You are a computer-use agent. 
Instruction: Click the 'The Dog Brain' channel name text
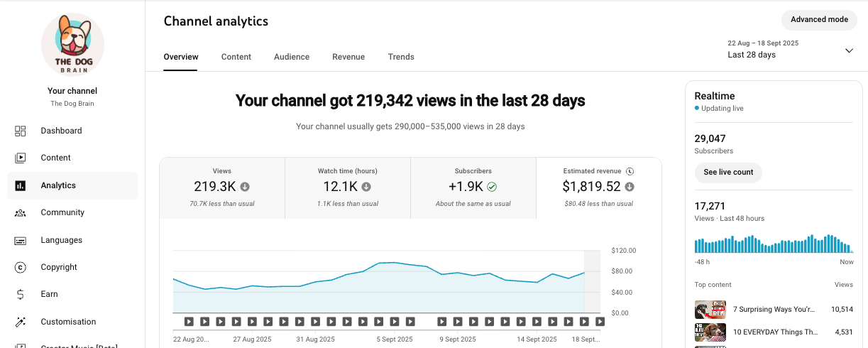(72, 104)
